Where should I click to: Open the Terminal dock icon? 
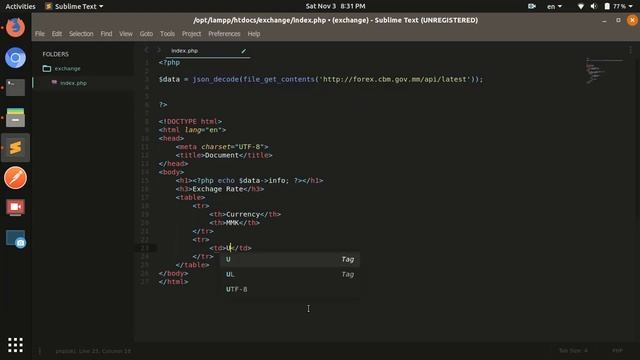click(15, 87)
